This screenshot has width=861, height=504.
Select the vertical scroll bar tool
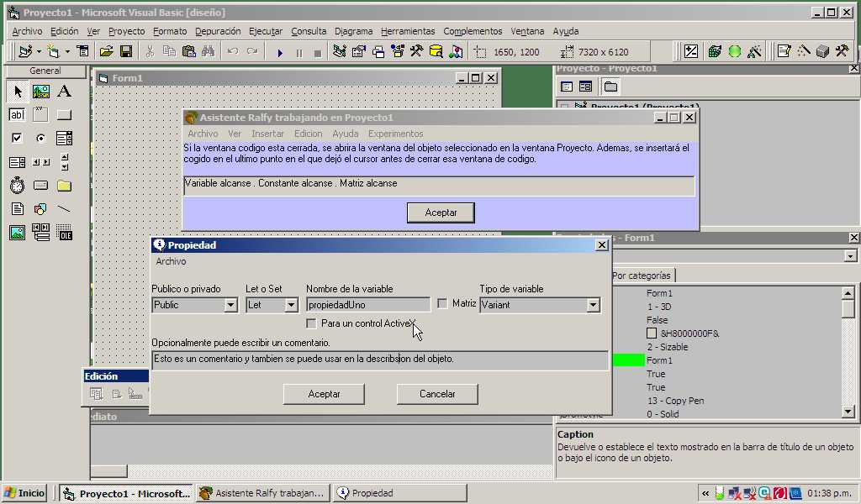point(64,162)
